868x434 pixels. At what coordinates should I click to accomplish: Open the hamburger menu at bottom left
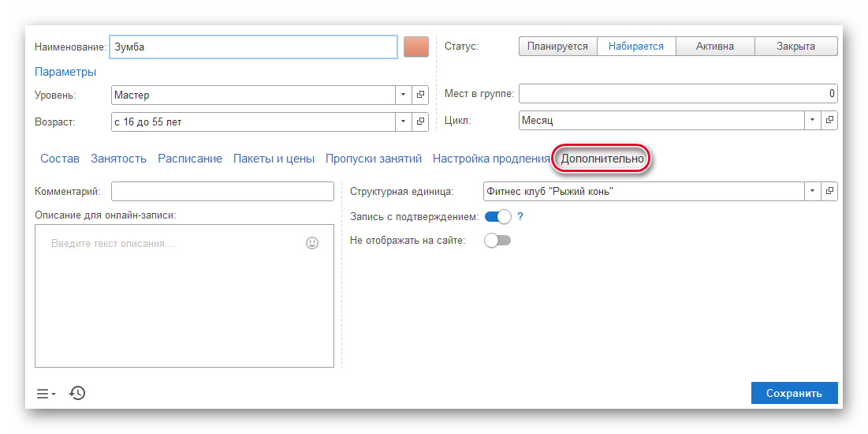tap(46, 394)
